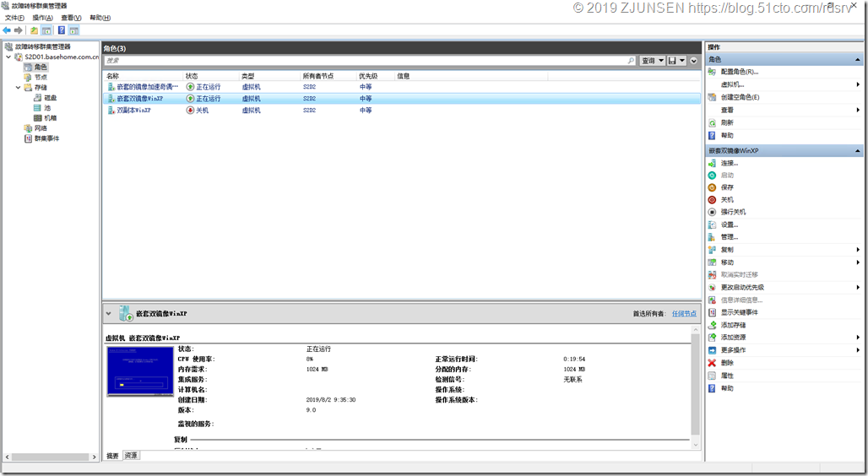Expand 复制 submenu in actions pane
This screenshot has width=868, height=476.
(858, 250)
